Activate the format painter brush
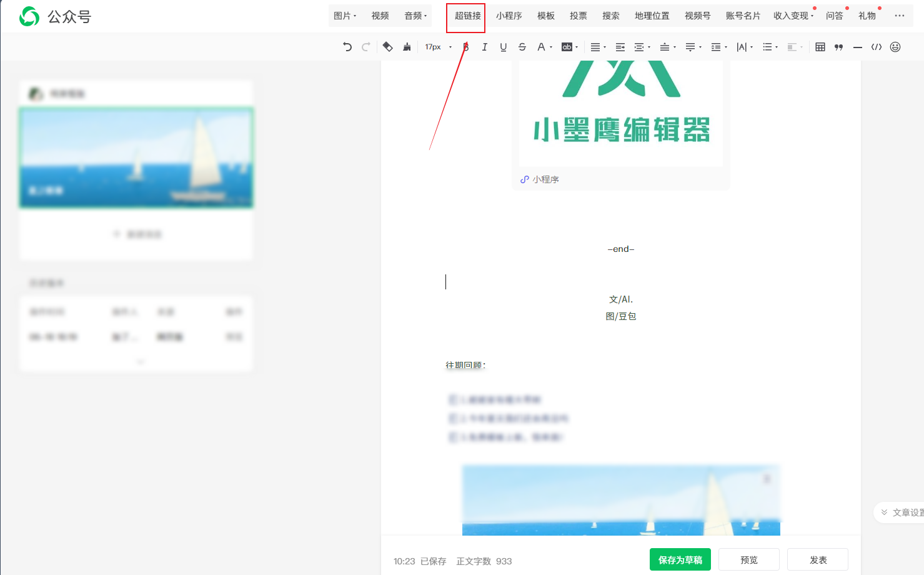Screen dimensions: 924x575 click(407, 47)
